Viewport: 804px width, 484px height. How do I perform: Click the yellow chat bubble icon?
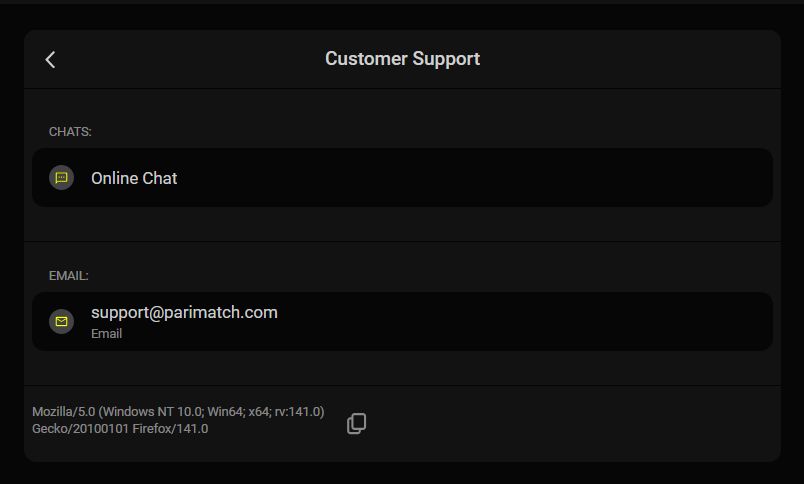click(x=62, y=178)
